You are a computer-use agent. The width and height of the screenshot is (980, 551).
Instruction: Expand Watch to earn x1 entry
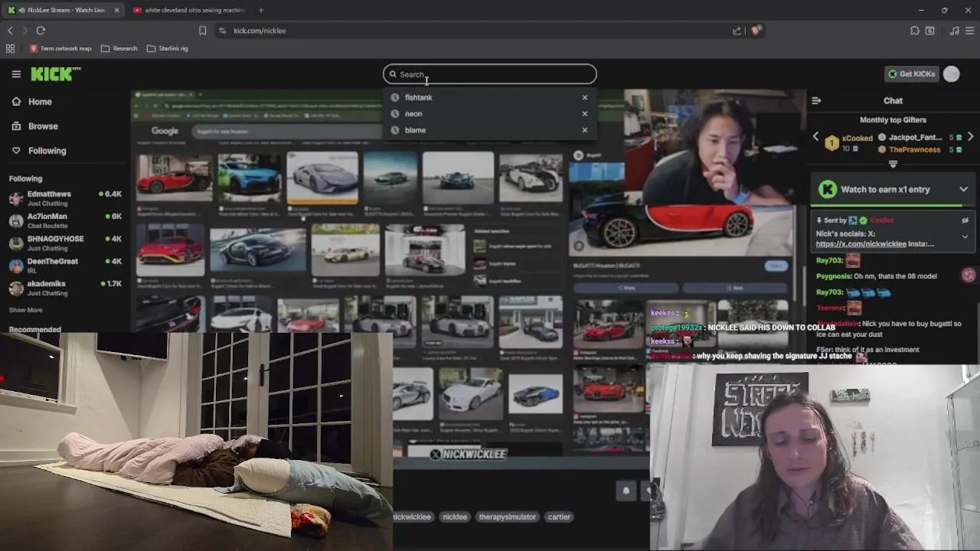[964, 189]
